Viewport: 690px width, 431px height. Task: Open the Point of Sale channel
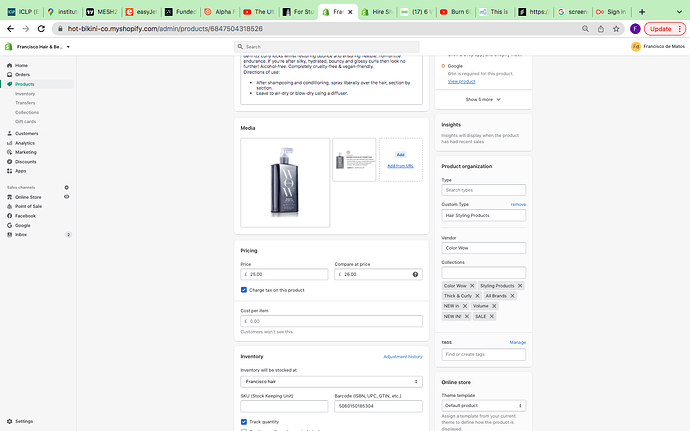click(x=28, y=206)
